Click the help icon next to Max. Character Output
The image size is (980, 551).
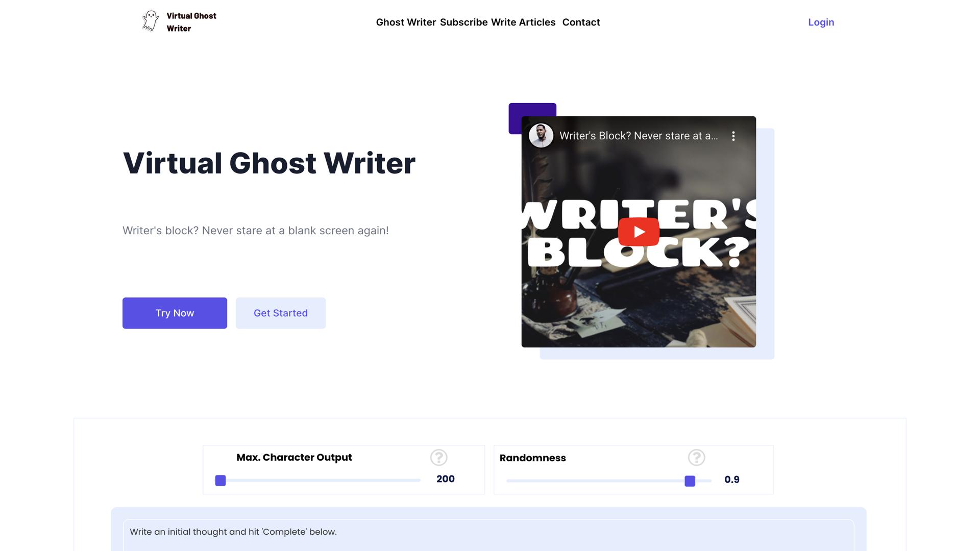click(439, 458)
